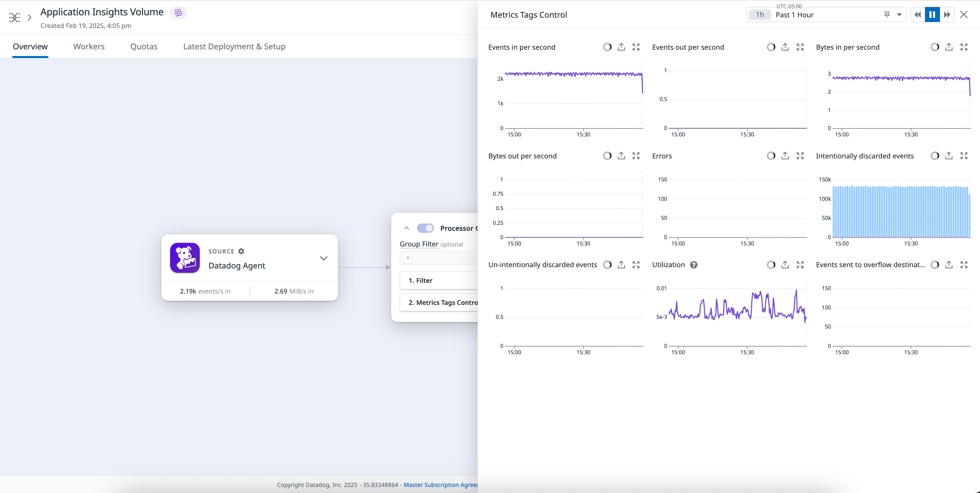Collapse the Processor Group panel chevron
Image resolution: width=980 pixels, height=493 pixels.
coord(406,228)
